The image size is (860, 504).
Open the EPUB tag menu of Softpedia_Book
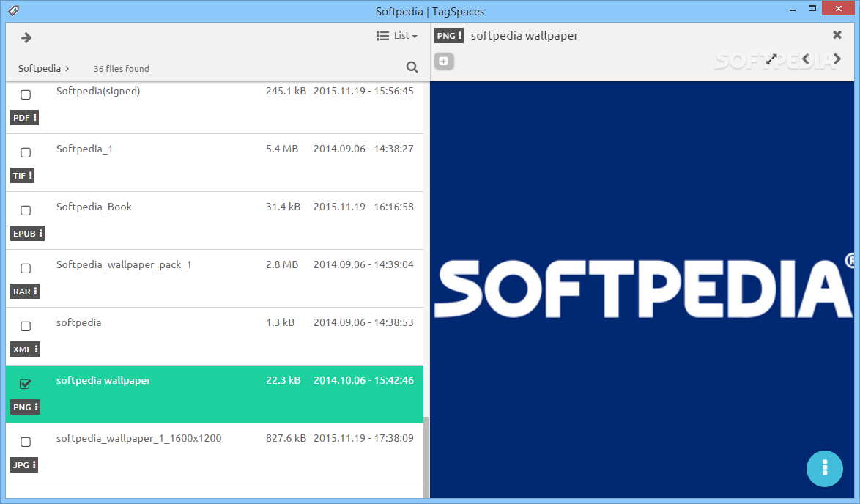click(27, 234)
